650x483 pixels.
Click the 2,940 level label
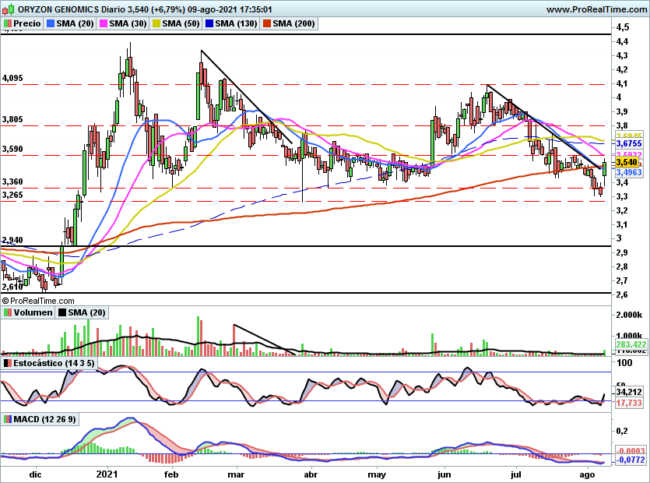click(x=13, y=240)
